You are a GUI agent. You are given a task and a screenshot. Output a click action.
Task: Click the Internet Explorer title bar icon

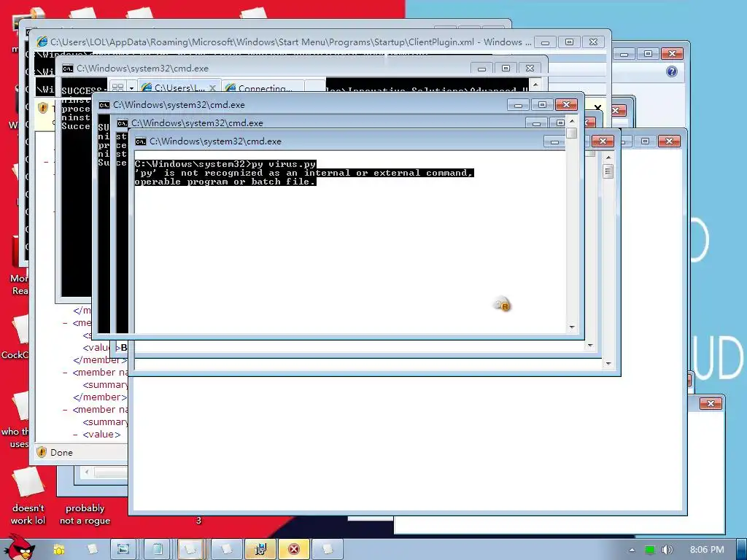click(42, 42)
